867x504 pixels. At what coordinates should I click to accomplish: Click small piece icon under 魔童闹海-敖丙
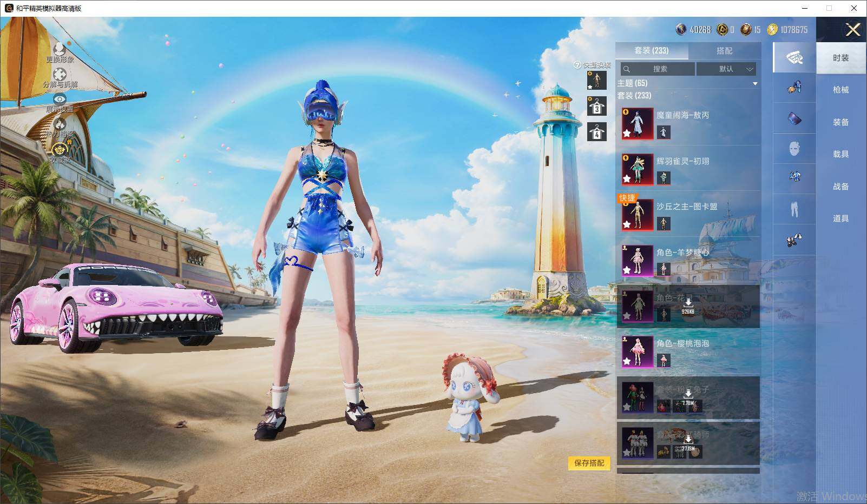(x=664, y=132)
